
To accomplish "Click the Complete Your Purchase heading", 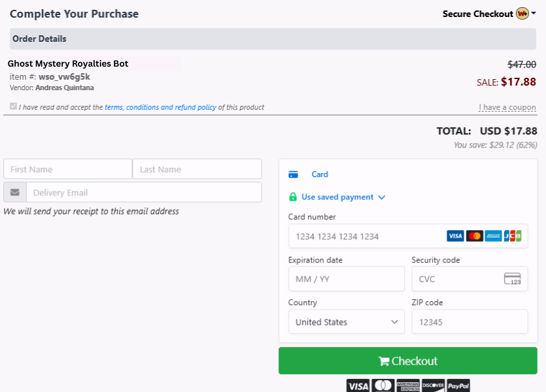I will click(x=74, y=14).
